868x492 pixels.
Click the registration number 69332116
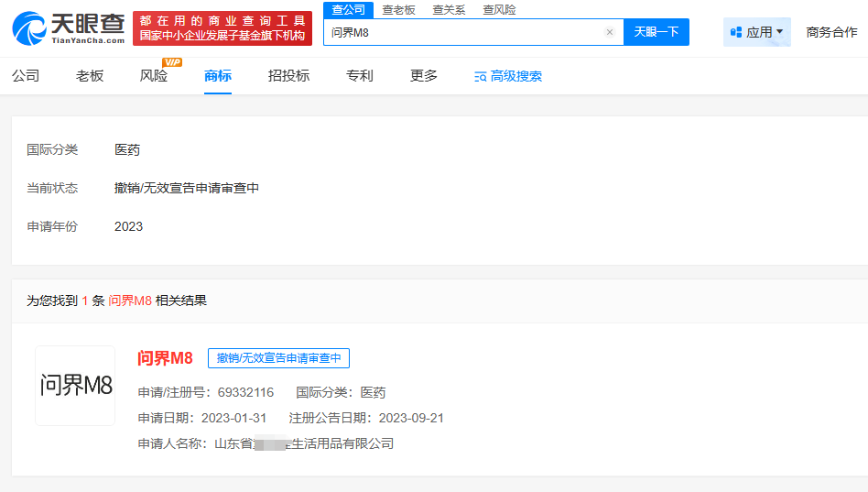(x=245, y=392)
